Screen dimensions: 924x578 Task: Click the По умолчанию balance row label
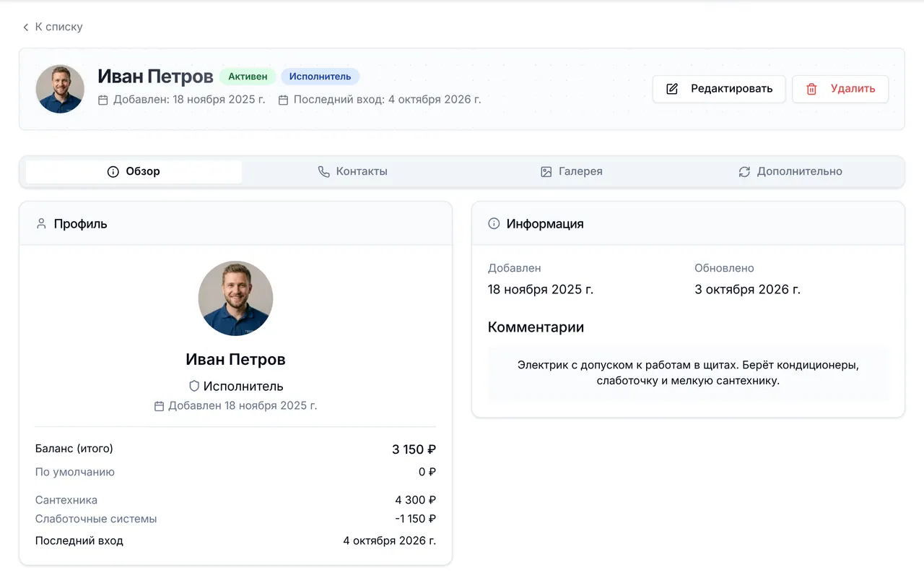75,472
